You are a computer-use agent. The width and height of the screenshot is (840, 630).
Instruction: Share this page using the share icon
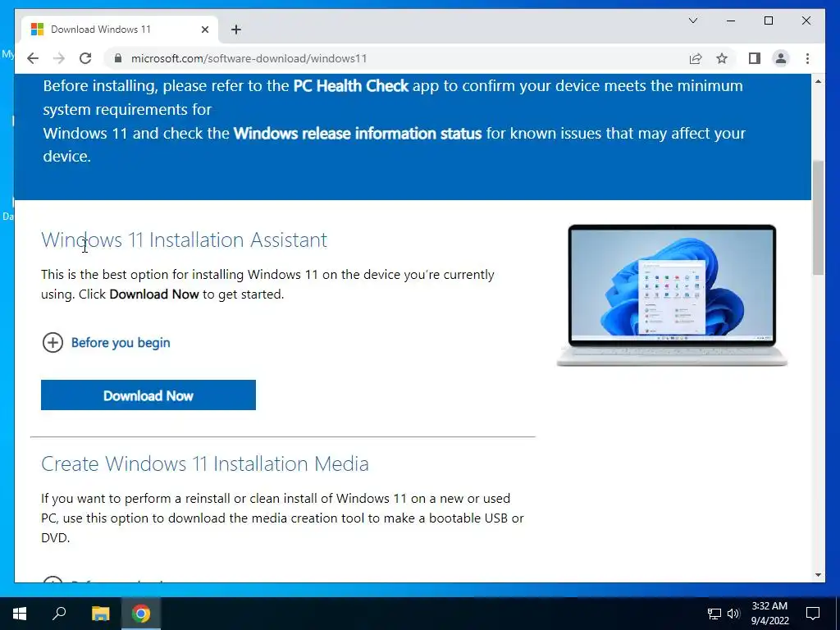click(696, 58)
